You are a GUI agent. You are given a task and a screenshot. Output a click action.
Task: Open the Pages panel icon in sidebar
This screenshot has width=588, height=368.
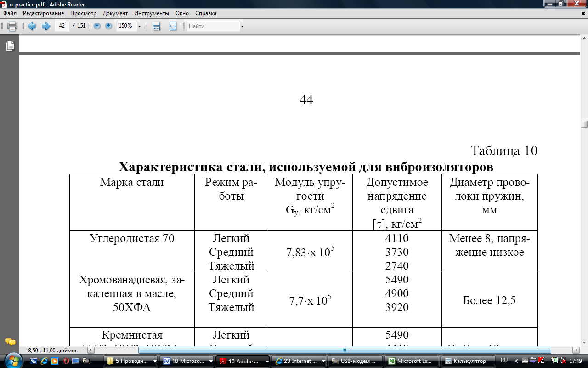[x=10, y=46]
